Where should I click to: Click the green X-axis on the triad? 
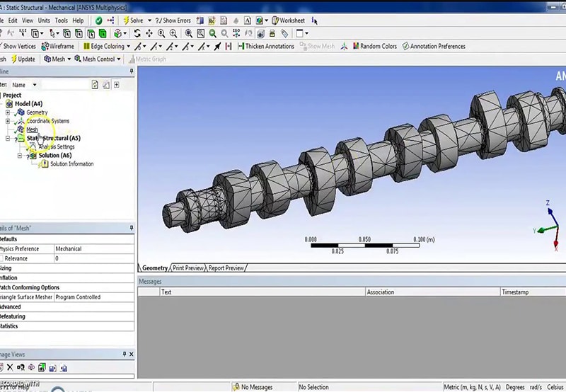pyautogui.click(x=540, y=230)
